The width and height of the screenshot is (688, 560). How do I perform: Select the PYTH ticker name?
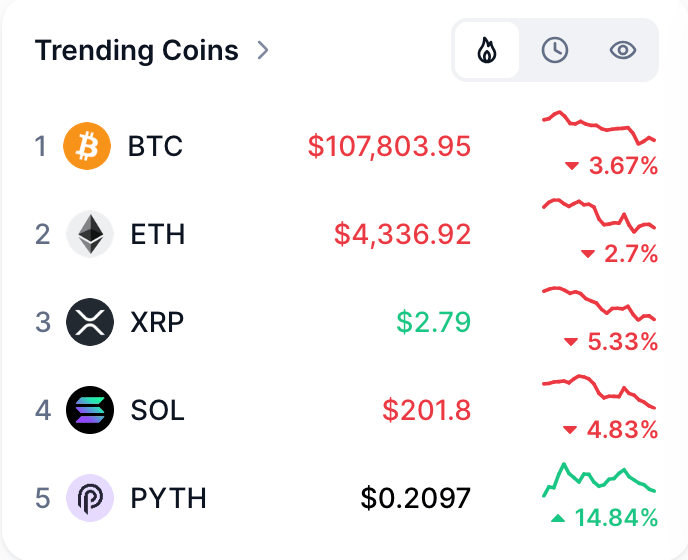[x=169, y=498]
